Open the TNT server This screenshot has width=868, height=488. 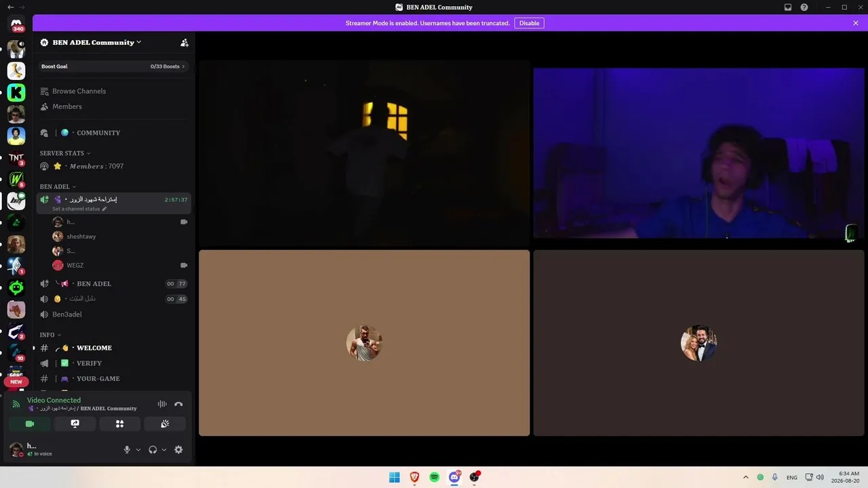coord(16,158)
